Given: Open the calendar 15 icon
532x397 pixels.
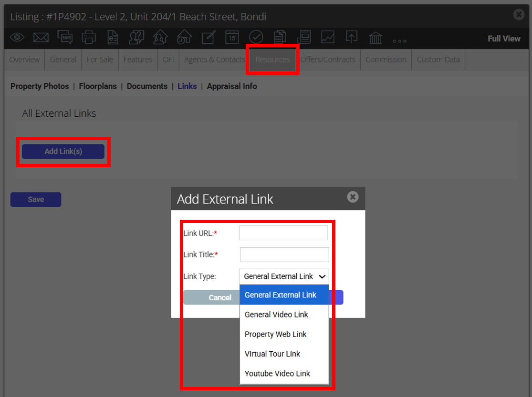Looking at the screenshot, I should [x=232, y=37].
